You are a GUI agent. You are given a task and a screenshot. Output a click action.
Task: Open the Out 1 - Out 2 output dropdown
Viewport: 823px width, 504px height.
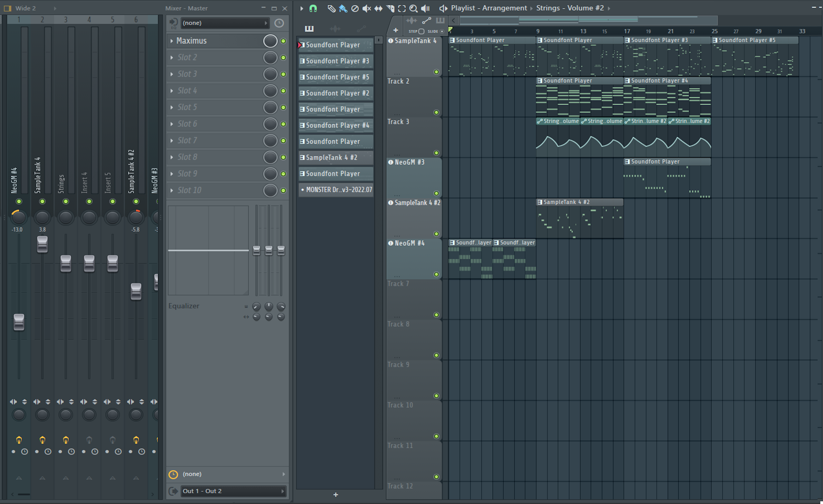click(233, 491)
